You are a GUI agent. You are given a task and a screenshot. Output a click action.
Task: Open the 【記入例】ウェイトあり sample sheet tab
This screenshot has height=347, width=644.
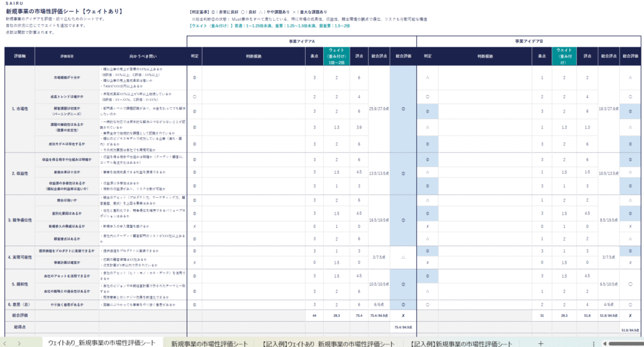click(x=328, y=343)
